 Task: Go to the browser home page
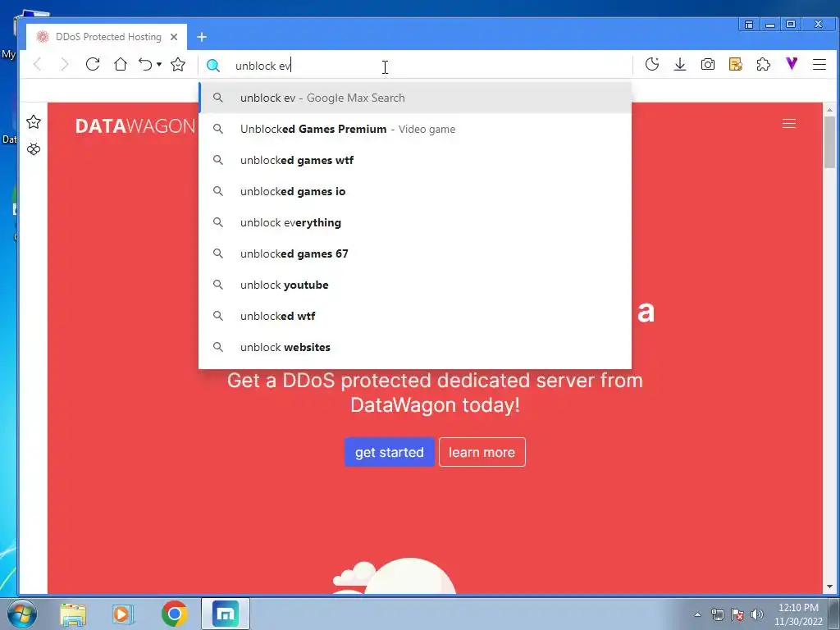pyautogui.click(x=121, y=64)
